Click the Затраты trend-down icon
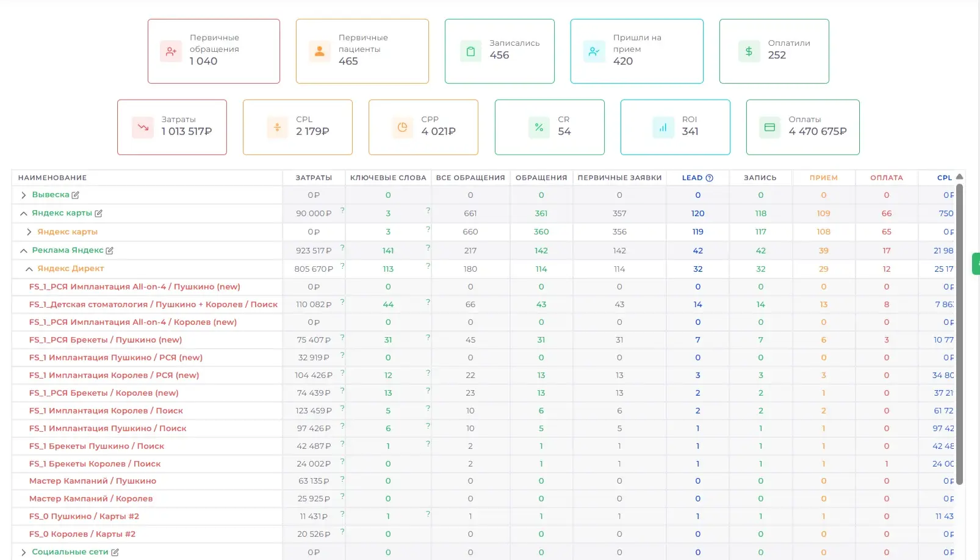This screenshot has height=560, width=980. [143, 128]
